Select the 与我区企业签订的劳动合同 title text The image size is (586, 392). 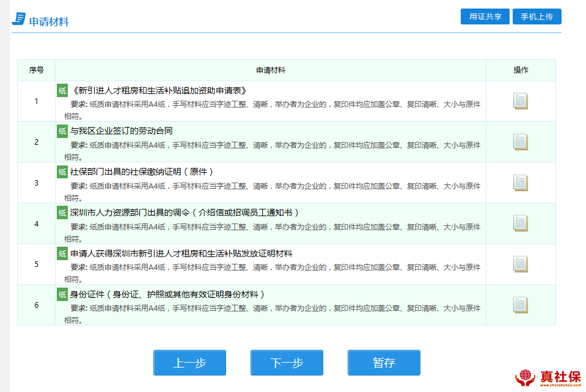tap(121, 131)
